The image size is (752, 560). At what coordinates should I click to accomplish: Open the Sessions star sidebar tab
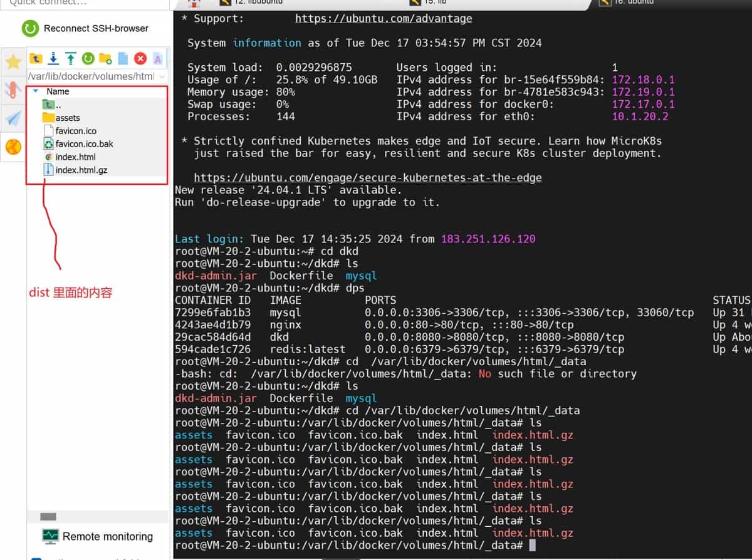point(13,61)
